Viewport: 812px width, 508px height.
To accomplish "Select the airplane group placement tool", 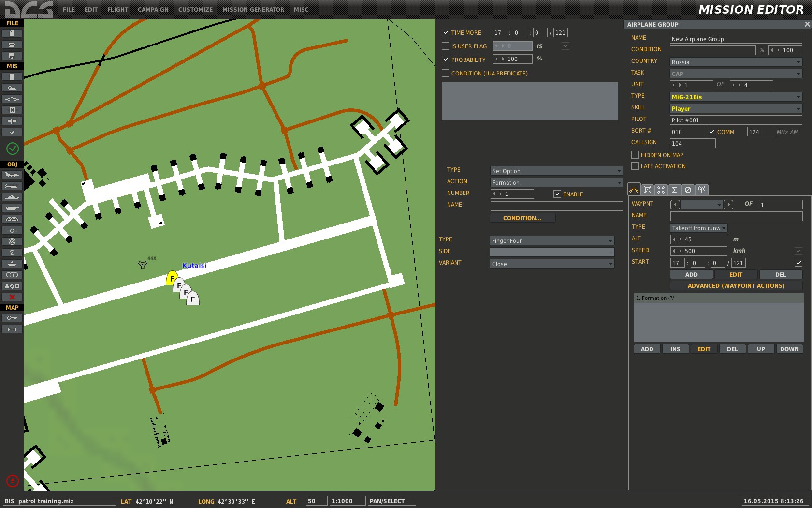I will click(x=12, y=175).
